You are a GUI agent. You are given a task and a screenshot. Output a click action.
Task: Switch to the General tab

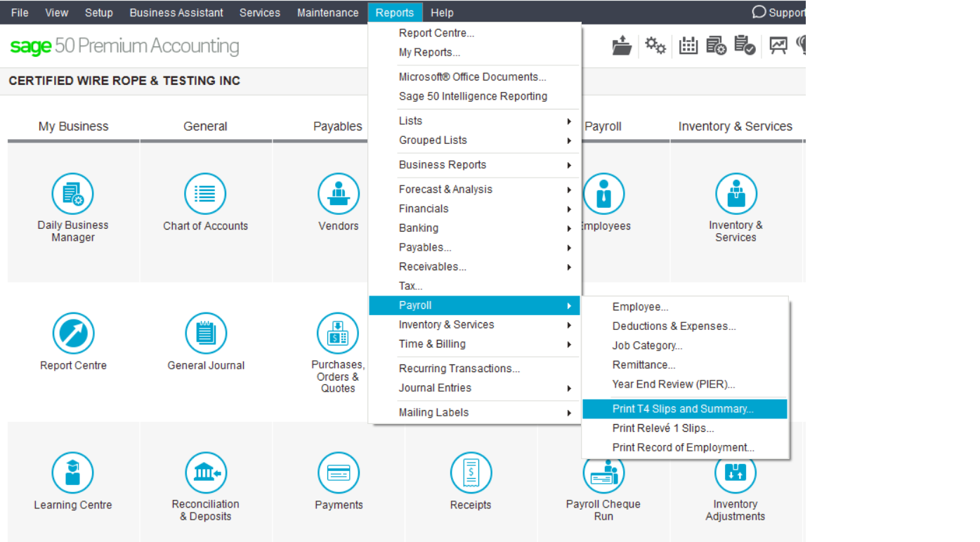(x=205, y=126)
